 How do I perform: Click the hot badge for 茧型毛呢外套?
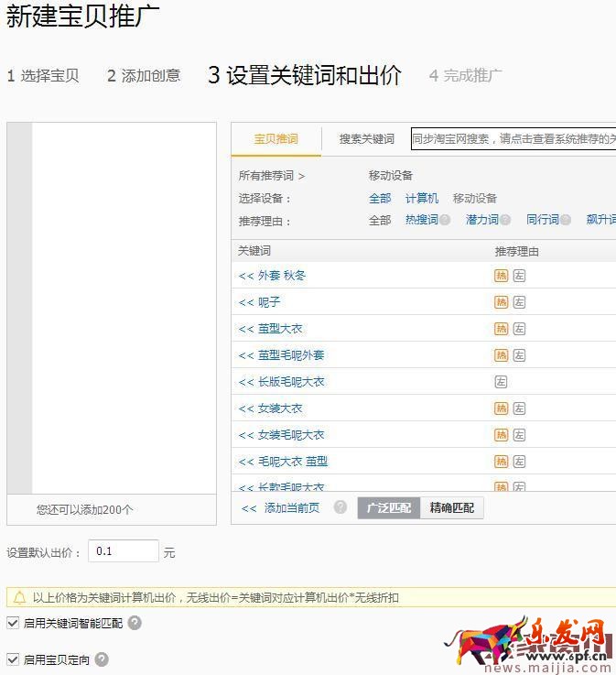[502, 355]
